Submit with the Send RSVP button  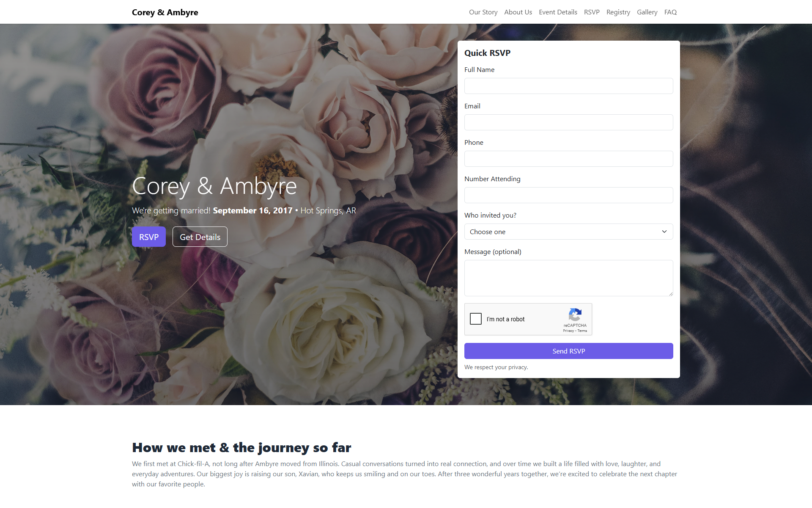[x=568, y=351]
